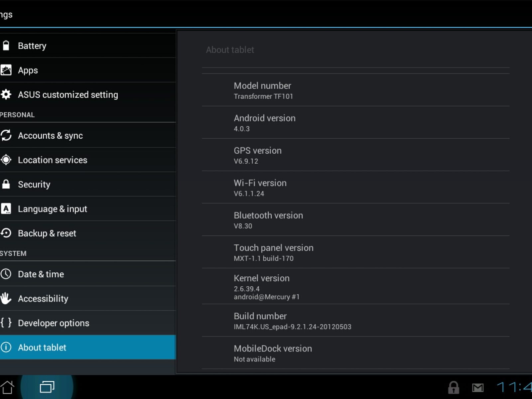Tap Android version 4.0.3 entry
This screenshot has width=532, height=399.
(355, 122)
